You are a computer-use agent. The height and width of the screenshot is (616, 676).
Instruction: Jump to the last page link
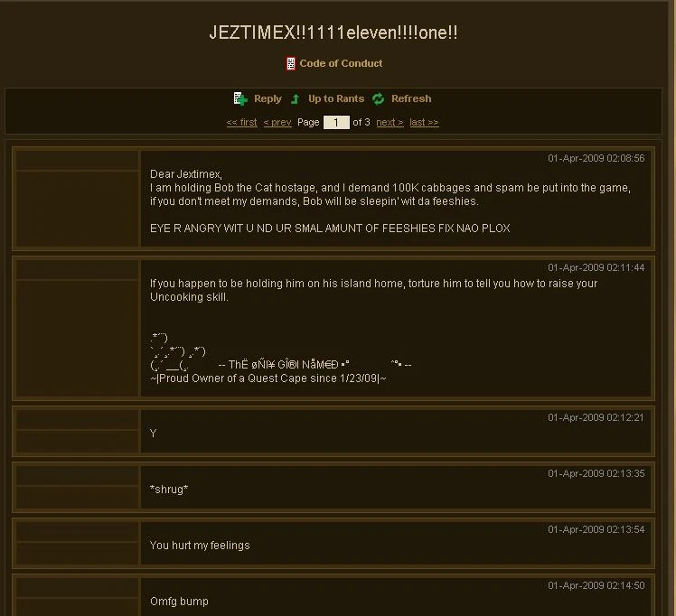coord(424,122)
